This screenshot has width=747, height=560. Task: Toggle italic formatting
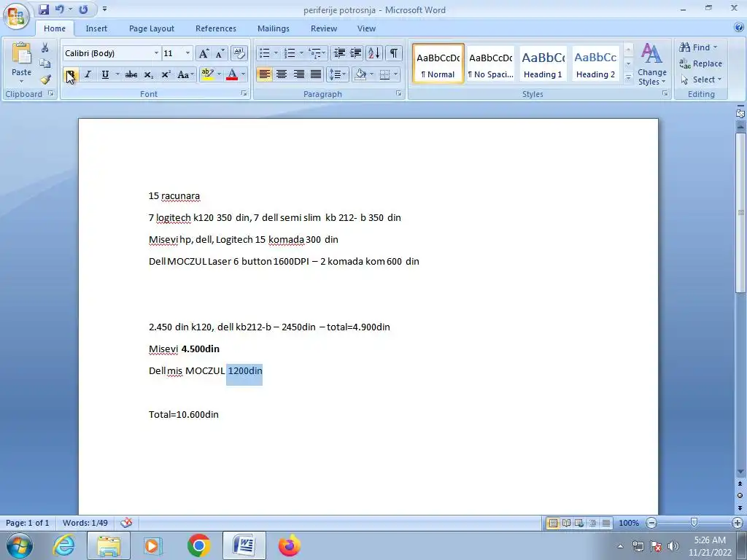88,74
